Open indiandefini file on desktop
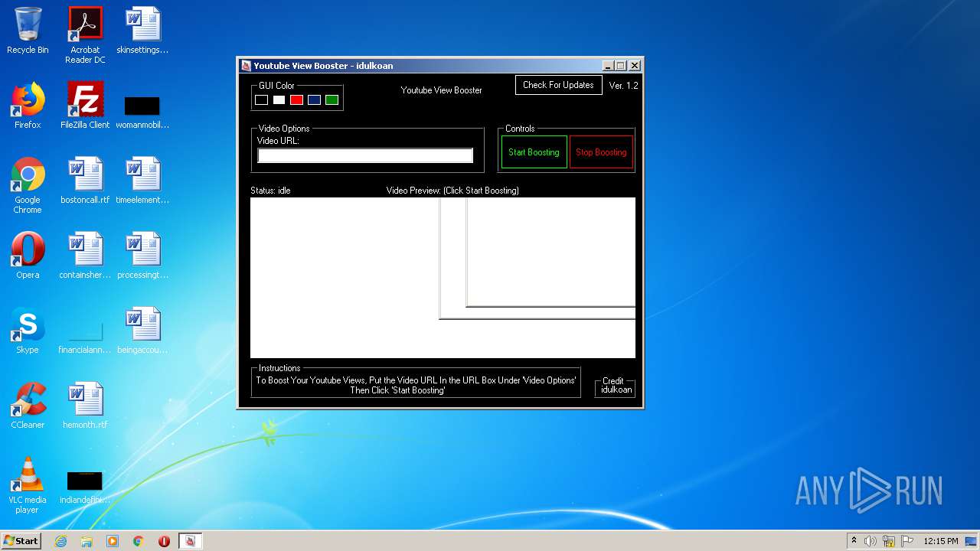This screenshot has width=980, height=551. pyautogui.click(x=85, y=487)
